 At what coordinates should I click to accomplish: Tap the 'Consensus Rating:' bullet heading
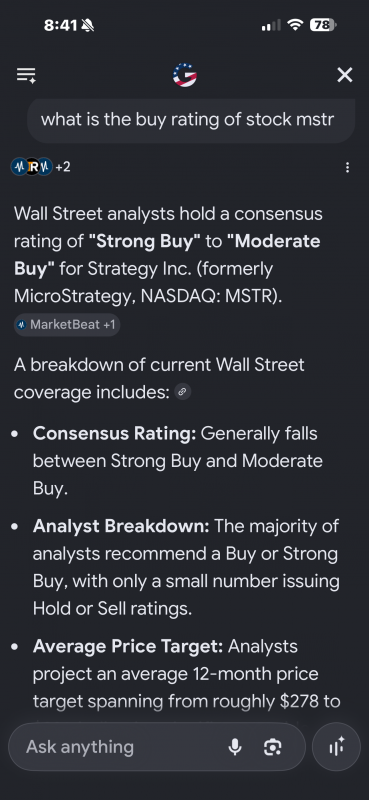[114, 434]
